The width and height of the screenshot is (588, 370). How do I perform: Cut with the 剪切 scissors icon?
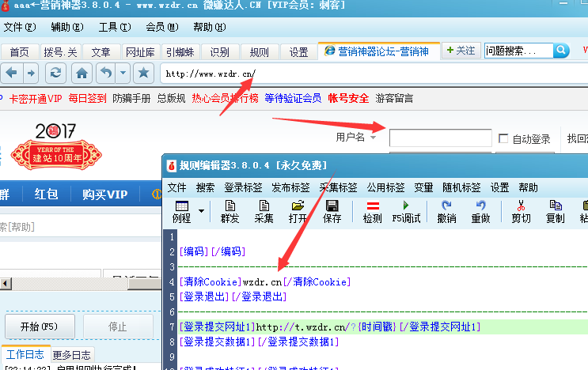tap(522, 212)
